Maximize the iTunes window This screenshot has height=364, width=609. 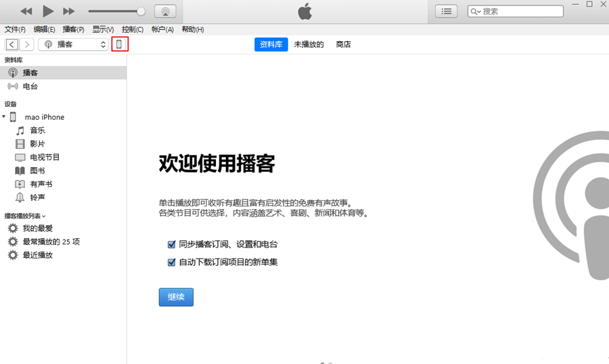589,4
